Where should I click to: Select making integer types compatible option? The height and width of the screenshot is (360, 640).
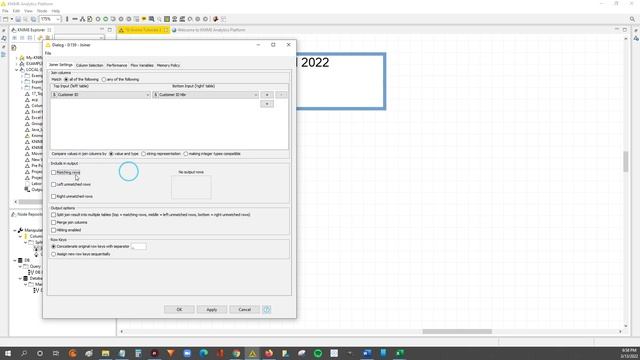coord(186,154)
